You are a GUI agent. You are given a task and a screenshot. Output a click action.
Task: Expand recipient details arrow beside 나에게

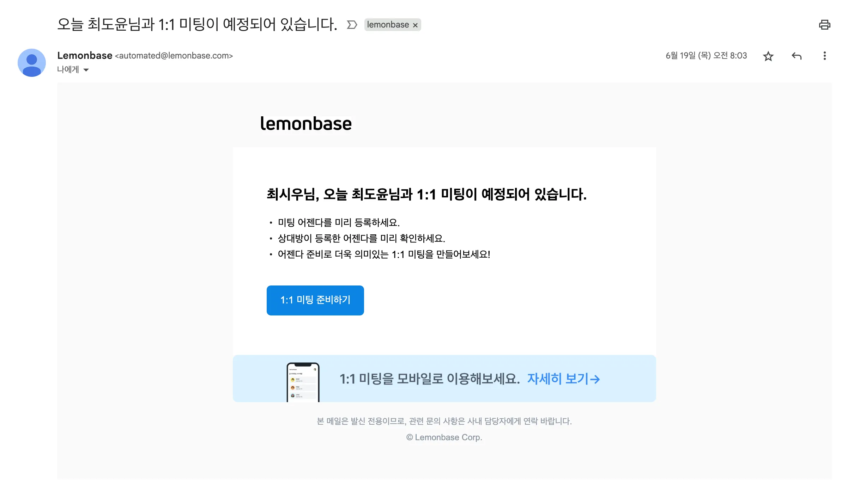86,70
